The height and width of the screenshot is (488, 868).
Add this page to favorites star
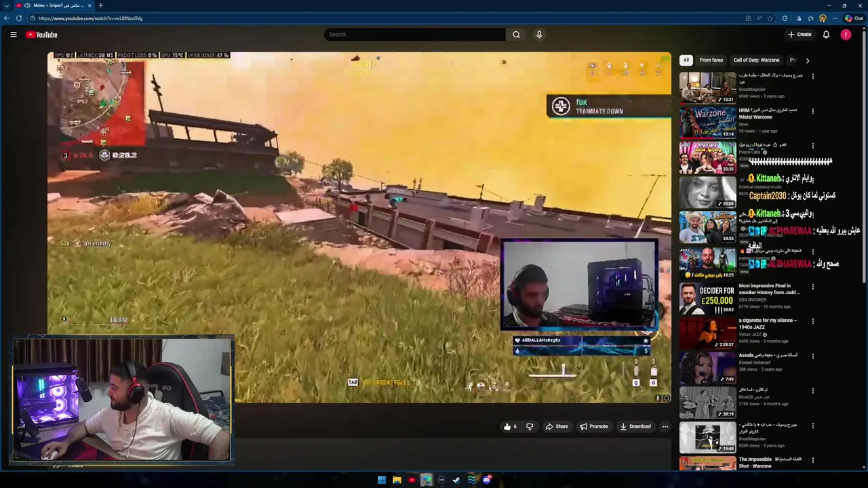coord(770,18)
